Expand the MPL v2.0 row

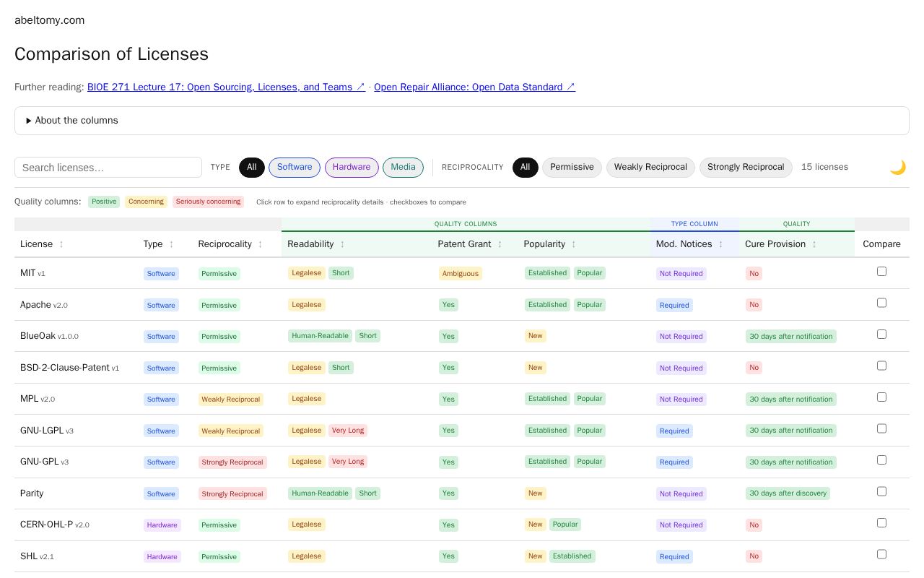(462, 399)
